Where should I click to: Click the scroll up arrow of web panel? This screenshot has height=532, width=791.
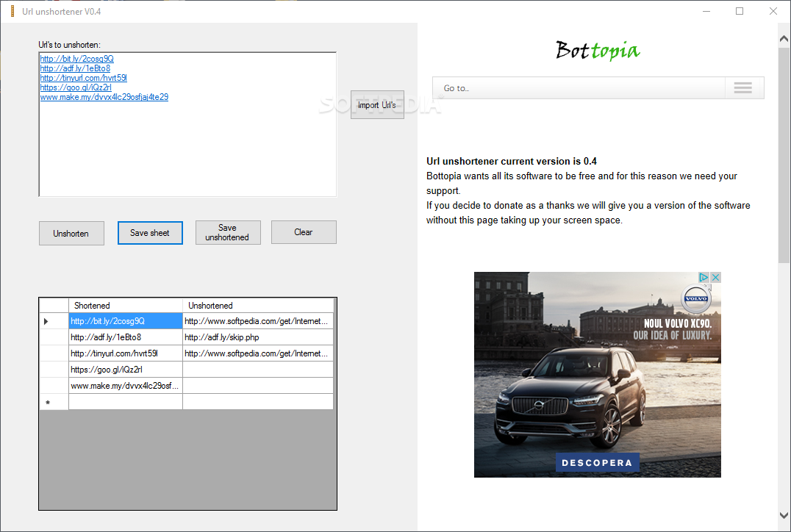784,38
